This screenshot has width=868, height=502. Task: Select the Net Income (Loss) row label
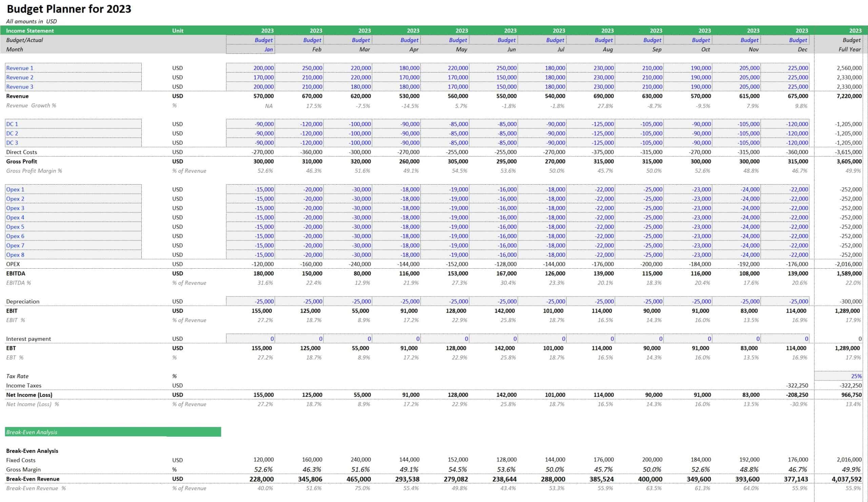29,395
